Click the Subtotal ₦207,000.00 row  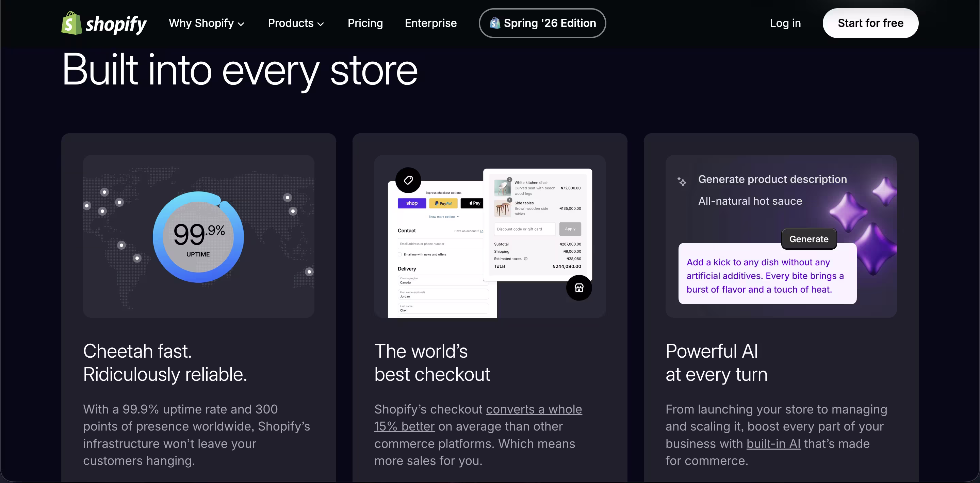537,244
